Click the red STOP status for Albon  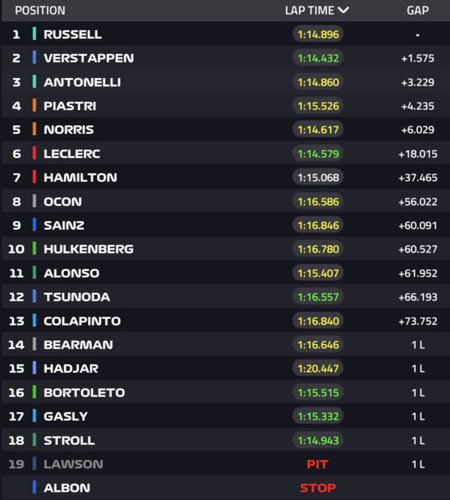coord(318,488)
